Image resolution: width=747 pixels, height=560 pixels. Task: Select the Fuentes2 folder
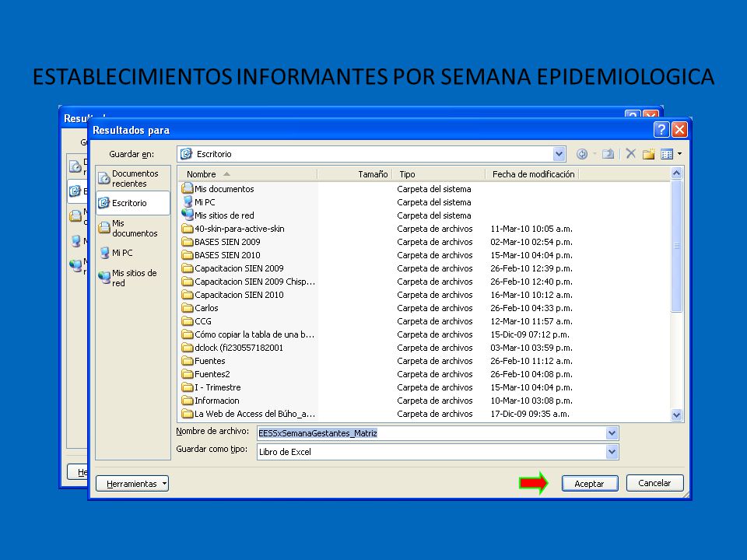pos(206,374)
